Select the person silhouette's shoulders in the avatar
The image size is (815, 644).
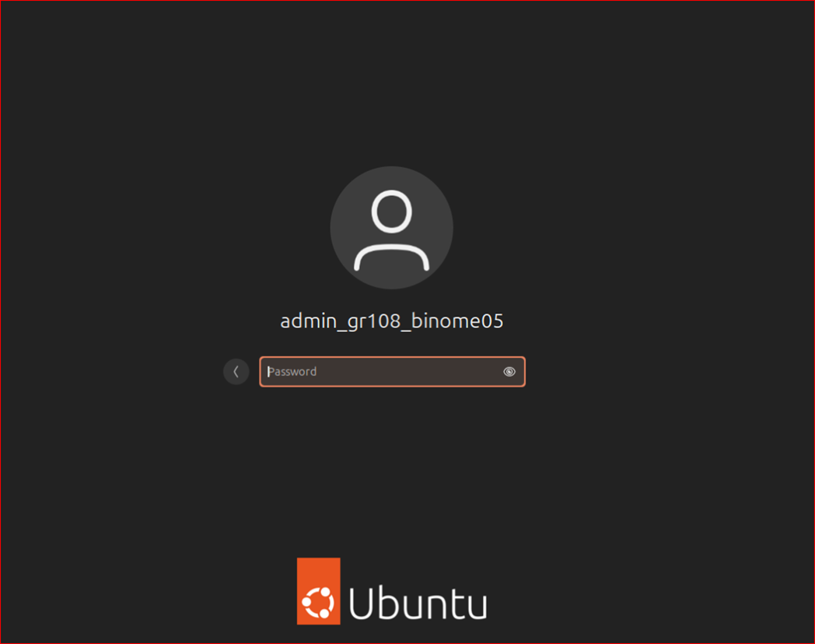pos(391,257)
